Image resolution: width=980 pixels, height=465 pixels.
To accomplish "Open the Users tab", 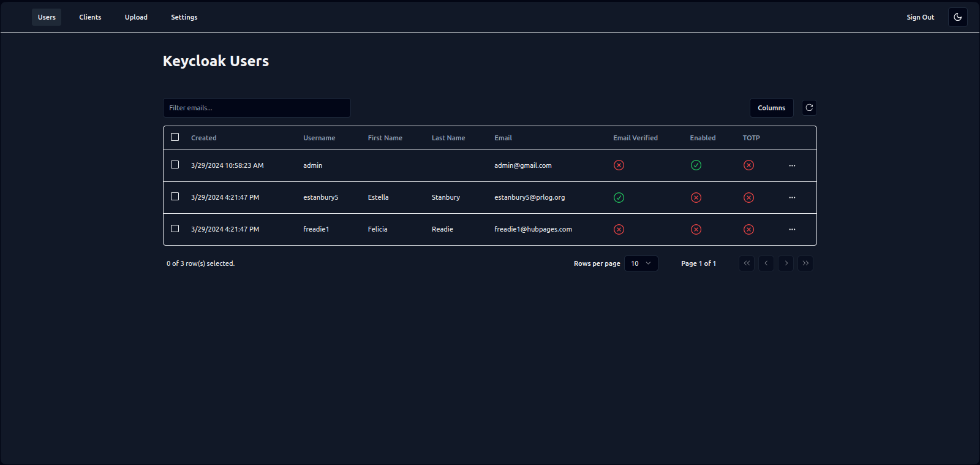I will (47, 17).
